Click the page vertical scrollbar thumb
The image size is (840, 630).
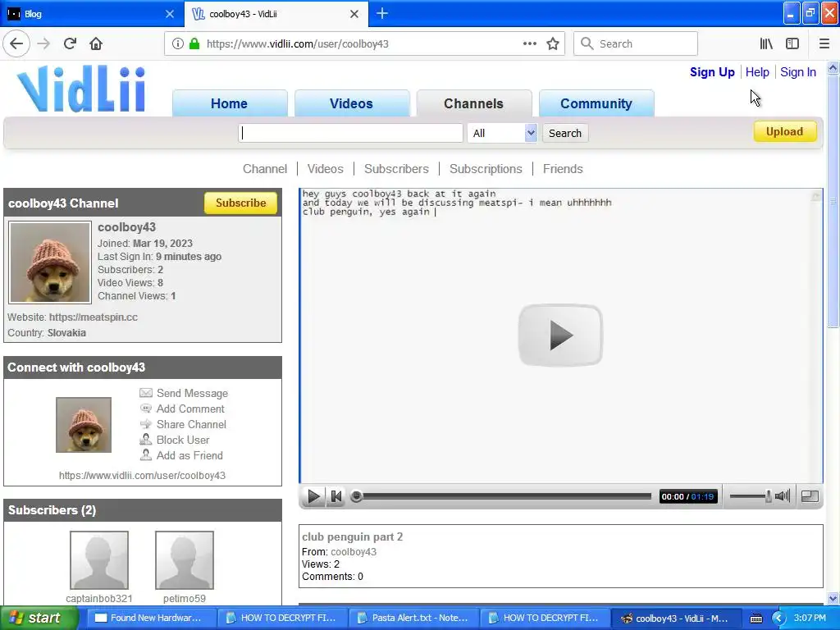(x=833, y=202)
